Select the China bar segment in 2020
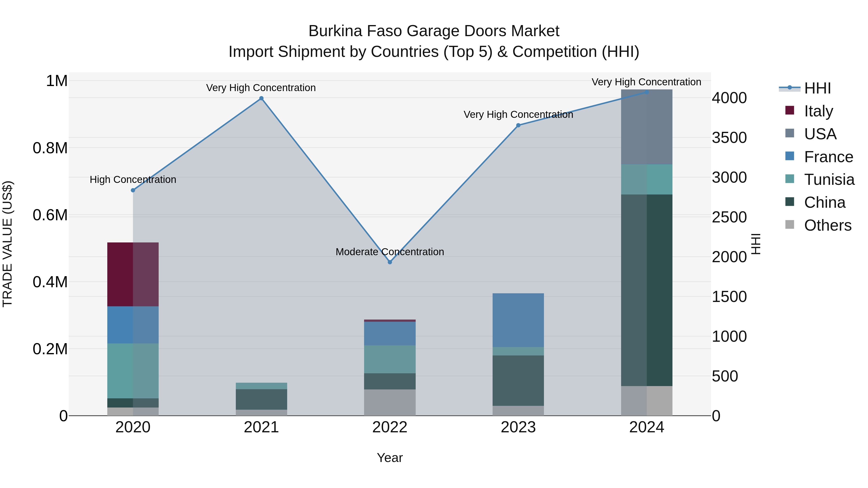The image size is (868, 488). click(133, 403)
